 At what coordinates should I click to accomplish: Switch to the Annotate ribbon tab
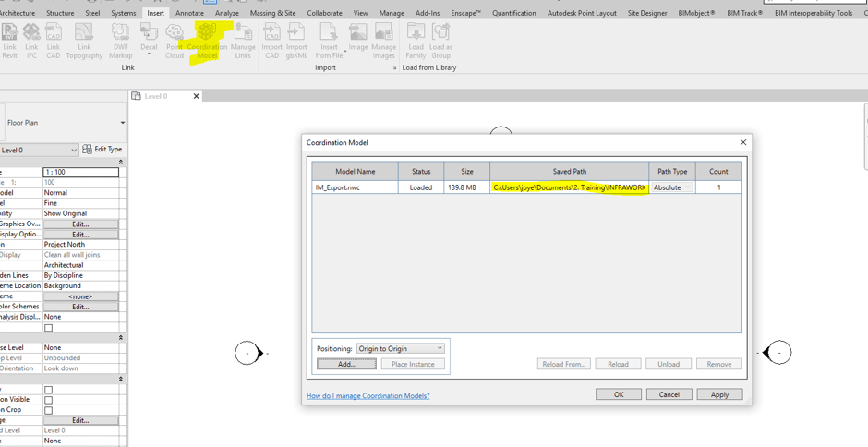(x=190, y=13)
